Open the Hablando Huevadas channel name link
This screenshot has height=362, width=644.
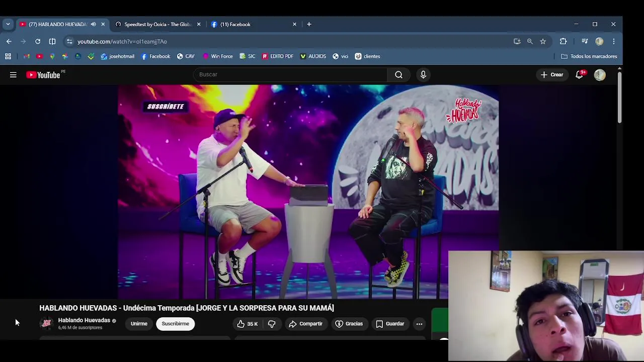point(84,320)
